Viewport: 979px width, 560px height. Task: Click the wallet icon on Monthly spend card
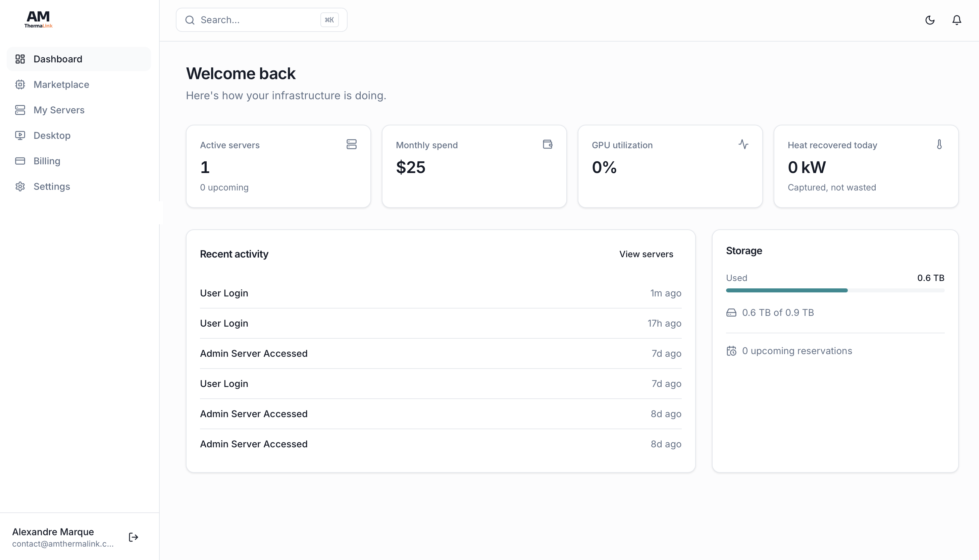pyautogui.click(x=548, y=144)
